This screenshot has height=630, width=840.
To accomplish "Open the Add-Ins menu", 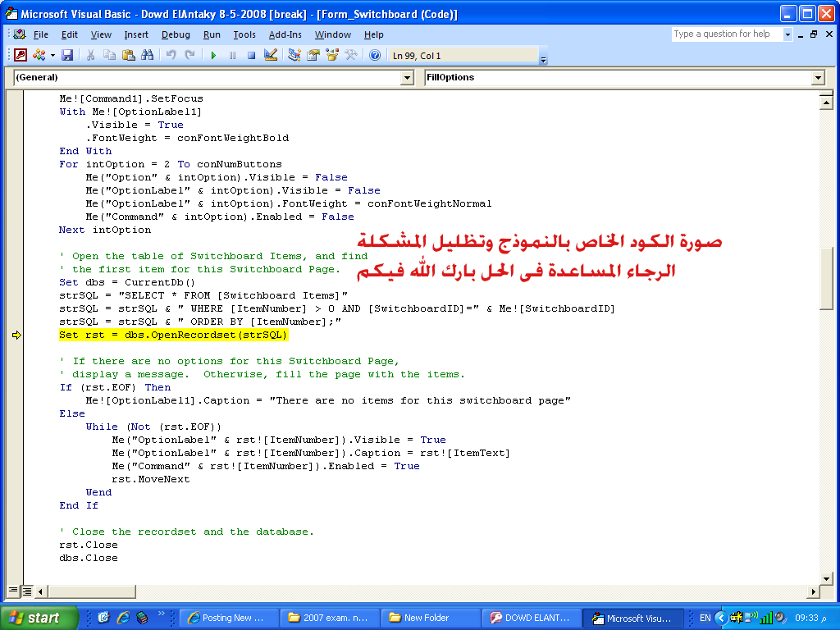I will [x=285, y=34].
